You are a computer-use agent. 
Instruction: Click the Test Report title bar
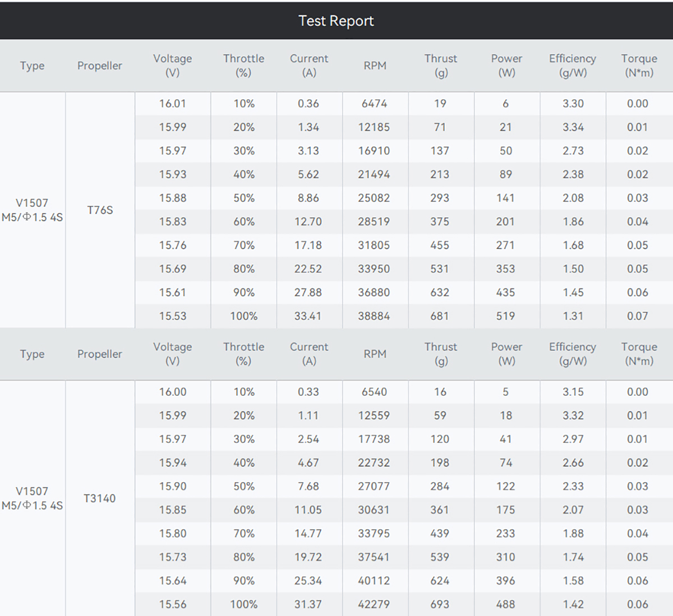click(x=336, y=21)
